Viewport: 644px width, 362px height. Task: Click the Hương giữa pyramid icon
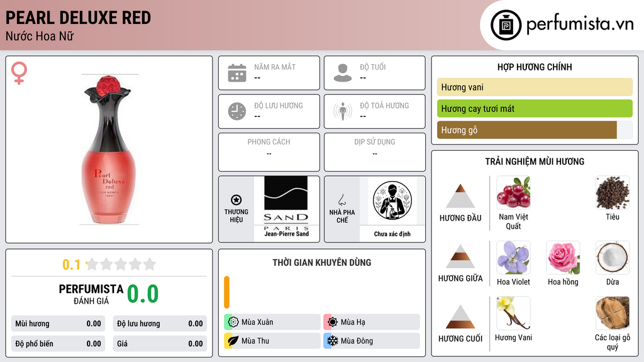(x=460, y=256)
